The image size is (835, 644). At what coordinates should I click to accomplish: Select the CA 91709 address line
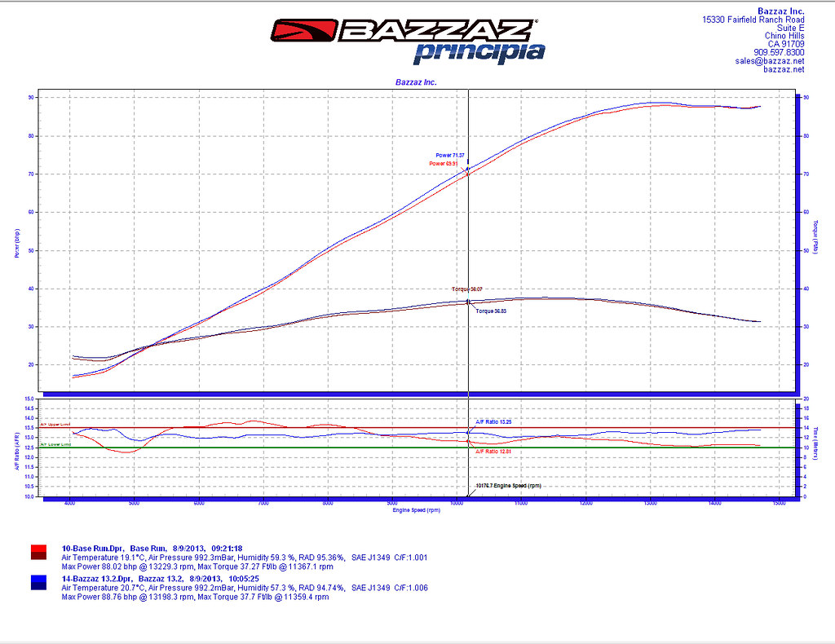click(786, 44)
